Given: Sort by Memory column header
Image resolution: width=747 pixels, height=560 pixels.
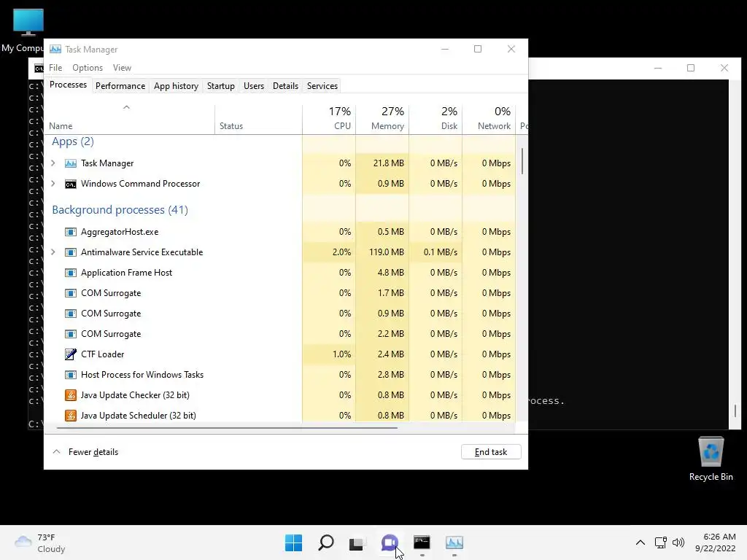Looking at the screenshot, I should 382,119.
